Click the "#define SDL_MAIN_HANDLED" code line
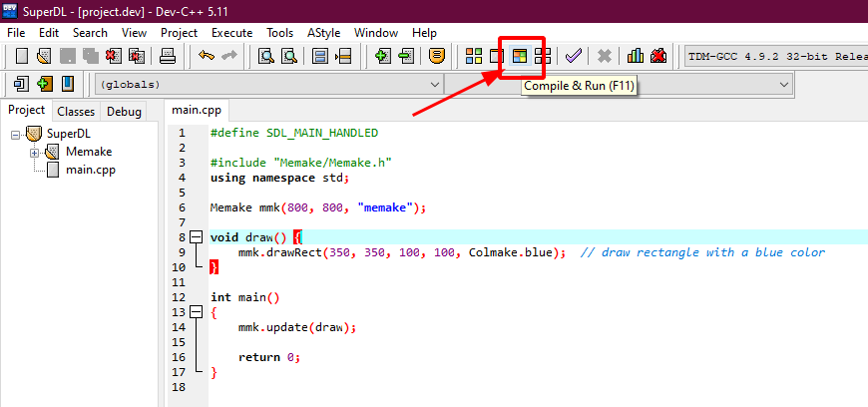 pyautogui.click(x=294, y=133)
